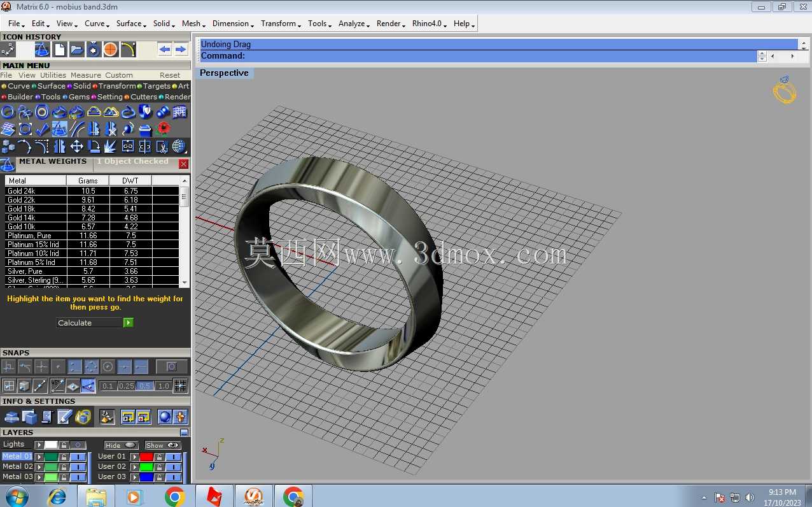Click the yellow-outlined cube icon in Info & Settings
This screenshot has width=812, height=507.
[83, 417]
